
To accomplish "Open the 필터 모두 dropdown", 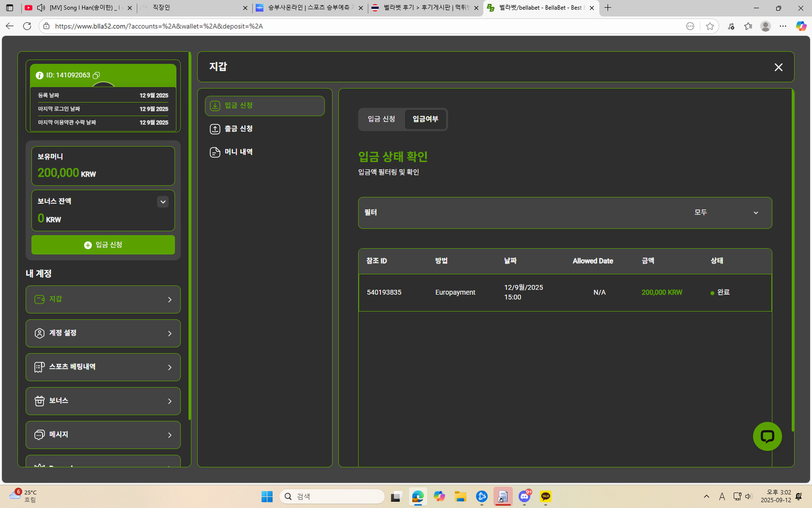I will pos(726,213).
